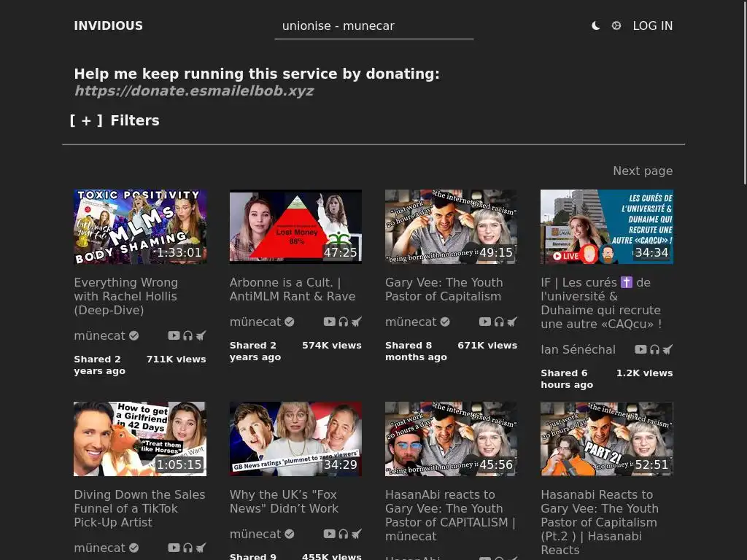Open münecat channel under the 49:15 Gary Vee video
The height and width of the screenshot is (560, 747).
(x=417, y=322)
